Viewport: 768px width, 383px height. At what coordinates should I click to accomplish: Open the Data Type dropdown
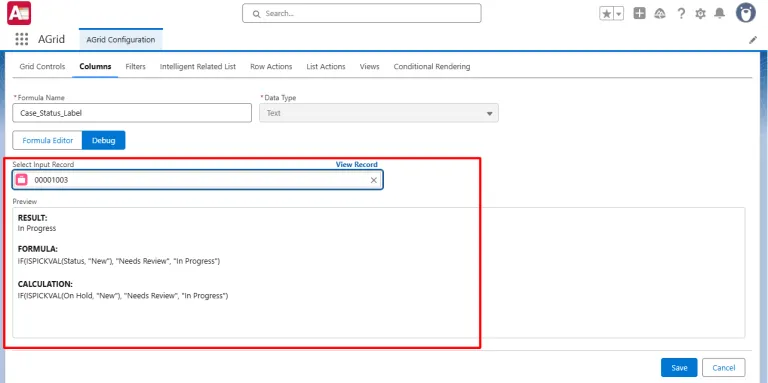pos(379,113)
